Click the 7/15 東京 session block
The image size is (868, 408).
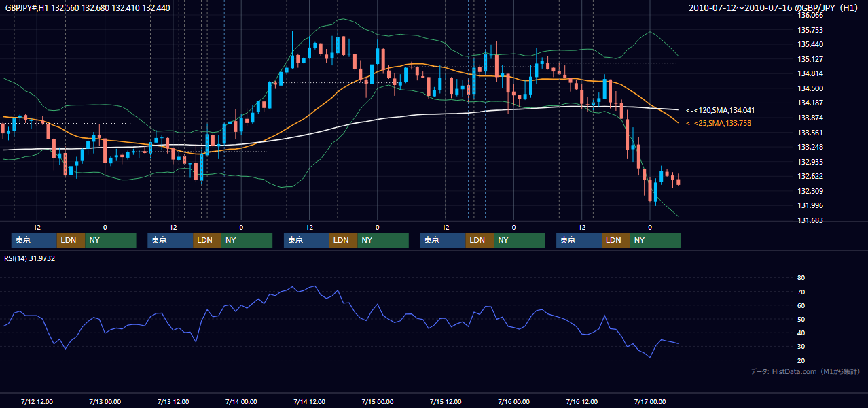pos(443,240)
